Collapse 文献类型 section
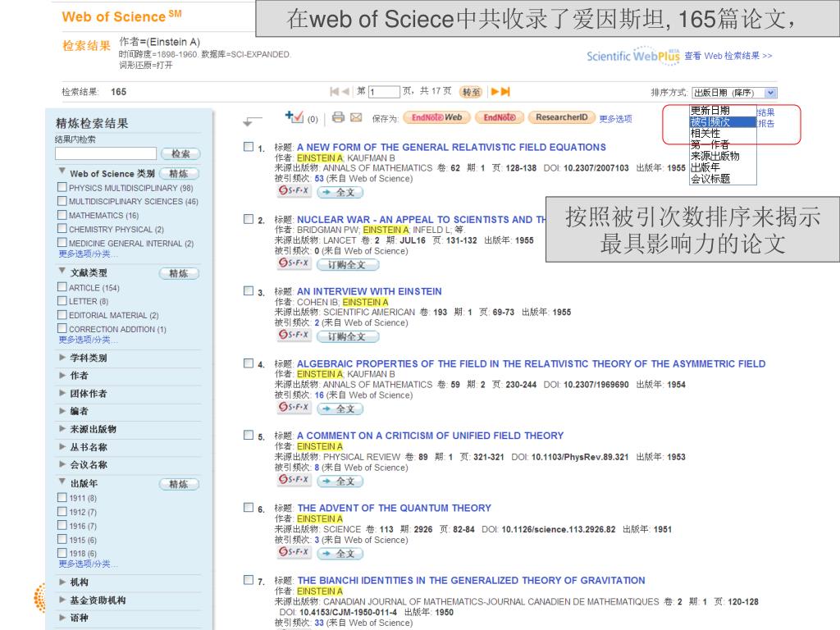840x630 pixels. (62, 271)
